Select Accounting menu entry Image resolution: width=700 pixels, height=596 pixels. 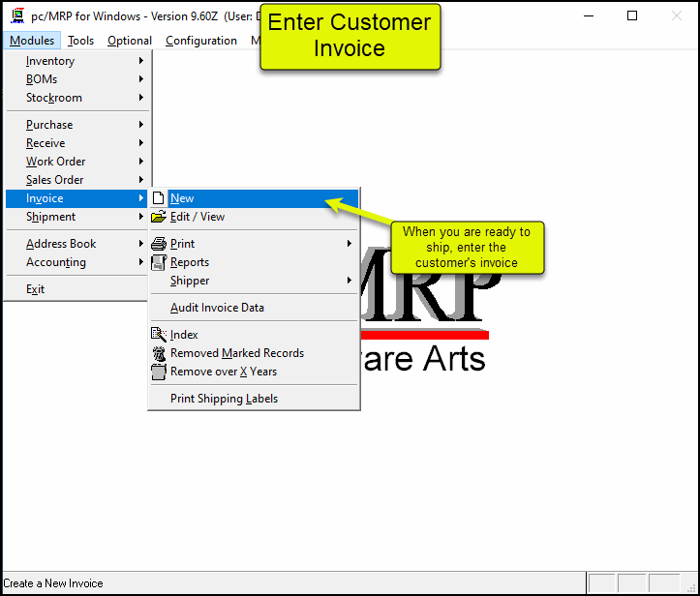pyautogui.click(x=76, y=262)
